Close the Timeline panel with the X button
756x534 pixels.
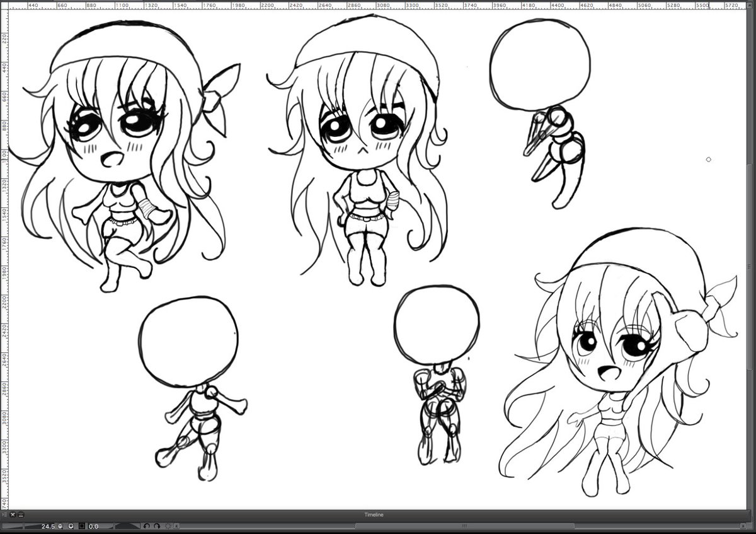click(x=13, y=514)
